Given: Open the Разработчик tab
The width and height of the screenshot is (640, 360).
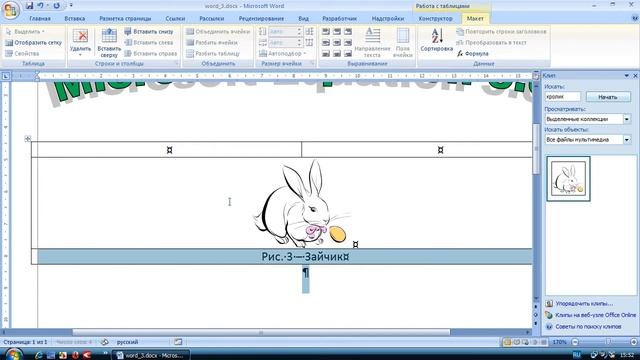Looking at the screenshot, I should [340, 18].
